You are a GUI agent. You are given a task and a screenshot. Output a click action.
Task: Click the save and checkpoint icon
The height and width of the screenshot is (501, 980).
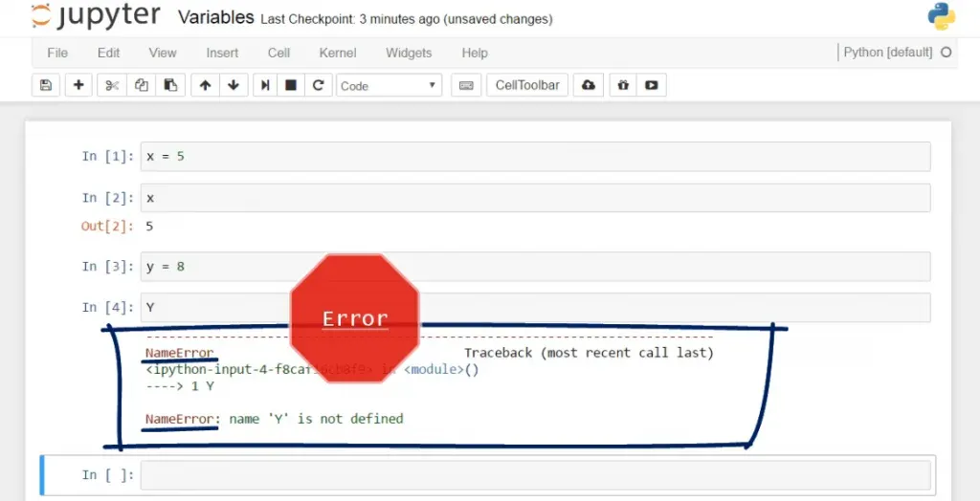tap(45, 85)
